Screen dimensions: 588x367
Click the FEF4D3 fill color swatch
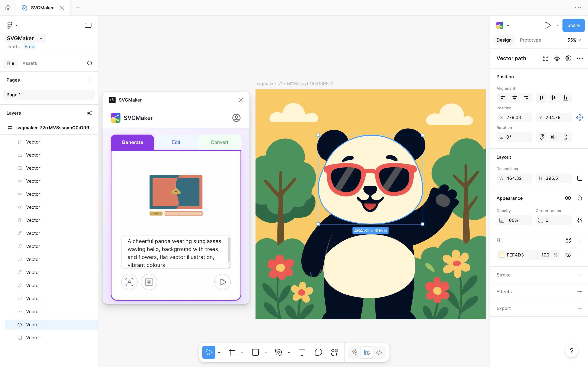501,255
